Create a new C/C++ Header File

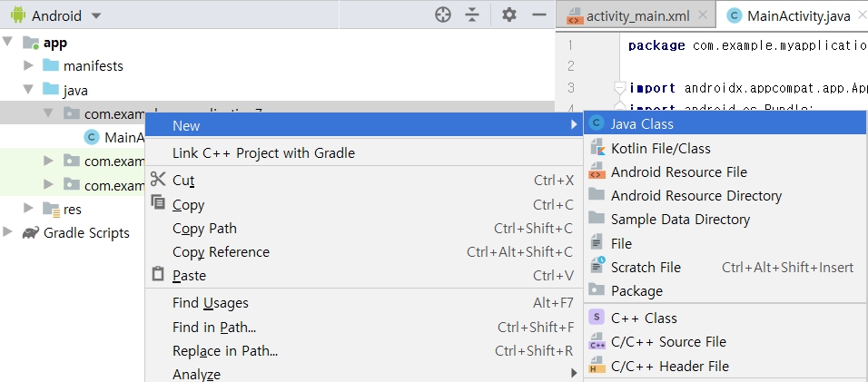(725, 366)
